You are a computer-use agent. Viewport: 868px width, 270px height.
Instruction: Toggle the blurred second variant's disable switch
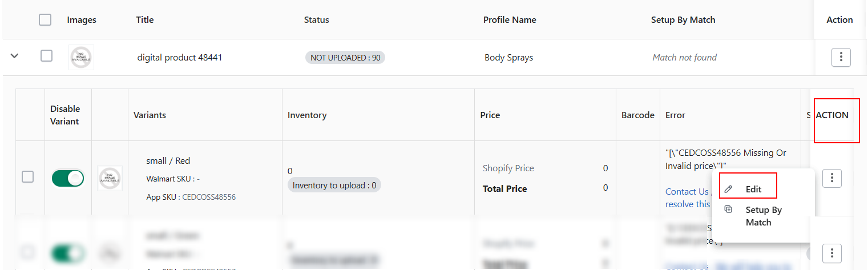click(68, 253)
